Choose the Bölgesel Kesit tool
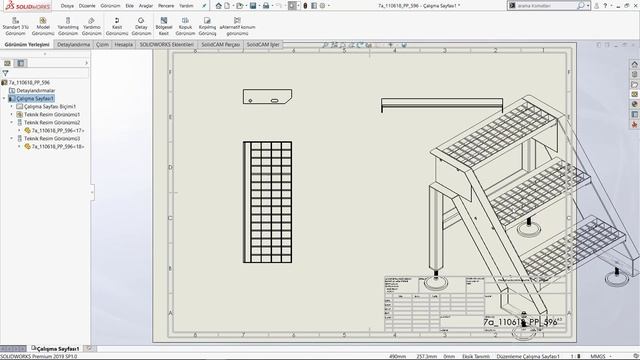 (164, 26)
